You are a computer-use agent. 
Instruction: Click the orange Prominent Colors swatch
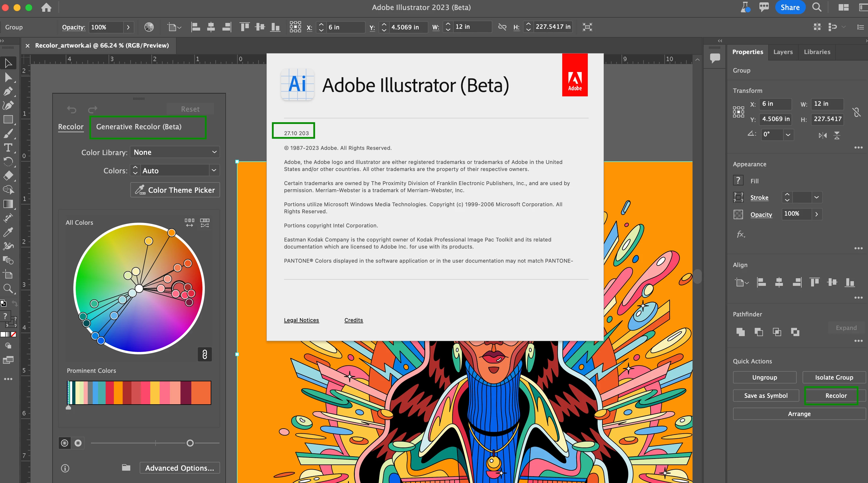(x=118, y=393)
